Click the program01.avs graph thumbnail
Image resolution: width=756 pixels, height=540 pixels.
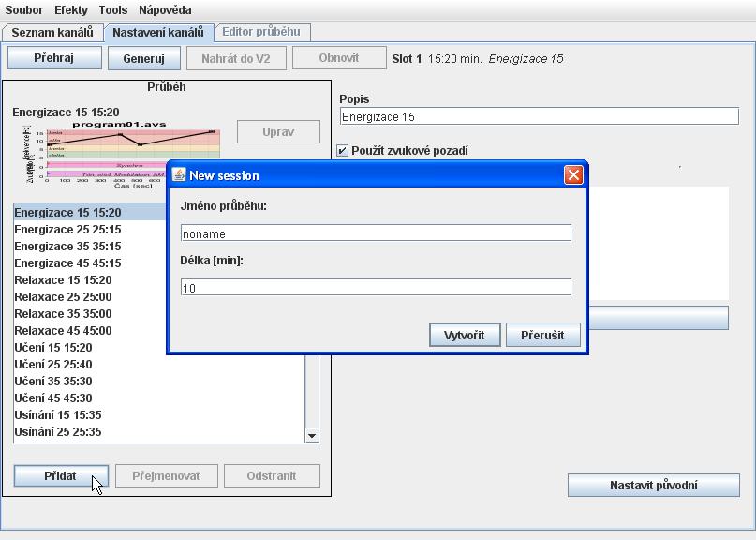(x=120, y=152)
